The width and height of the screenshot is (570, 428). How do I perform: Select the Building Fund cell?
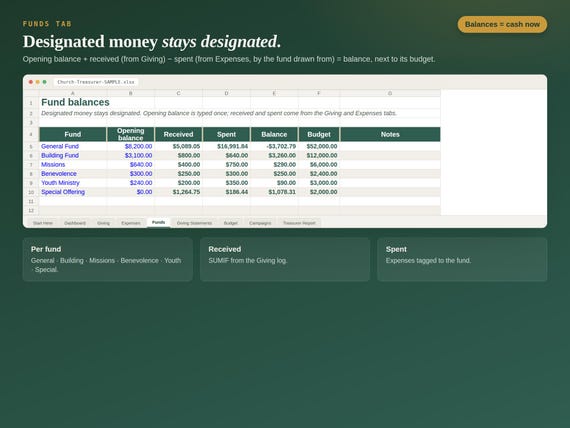click(73, 155)
